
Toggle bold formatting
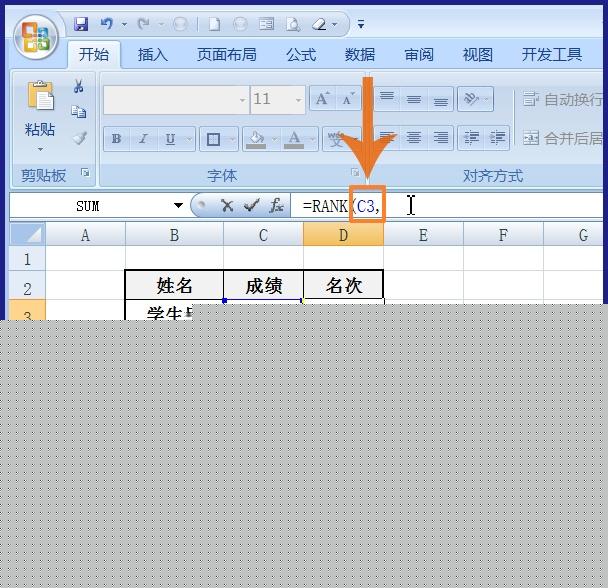click(x=116, y=138)
